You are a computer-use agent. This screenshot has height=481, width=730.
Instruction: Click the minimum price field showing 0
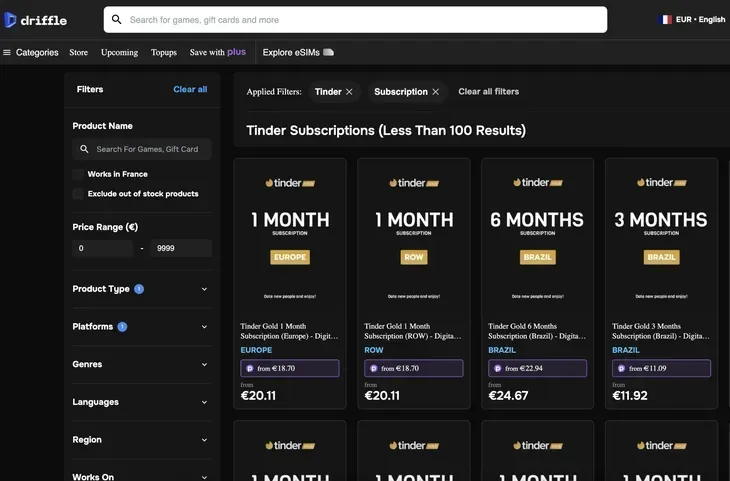pyautogui.click(x=102, y=248)
